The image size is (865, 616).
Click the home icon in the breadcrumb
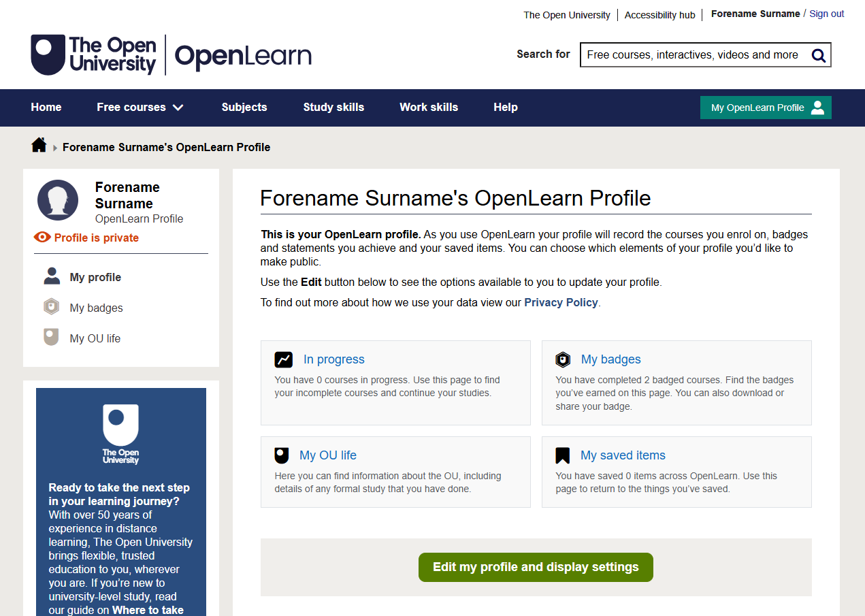point(39,144)
